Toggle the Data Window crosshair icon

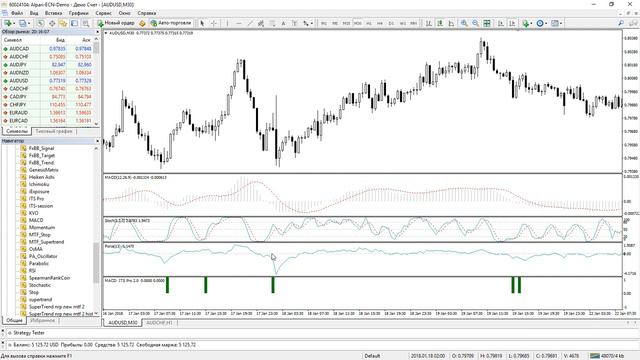[x=52, y=23]
